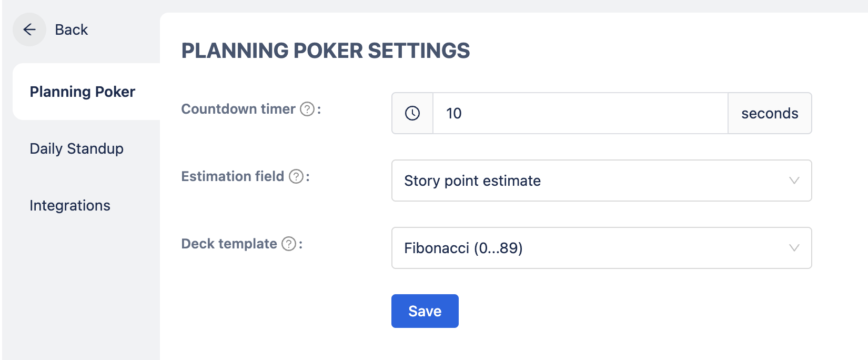The width and height of the screenshot is (868, 360).
Task: Focus the countdown timer value input
Action: (x=580, y=113)
